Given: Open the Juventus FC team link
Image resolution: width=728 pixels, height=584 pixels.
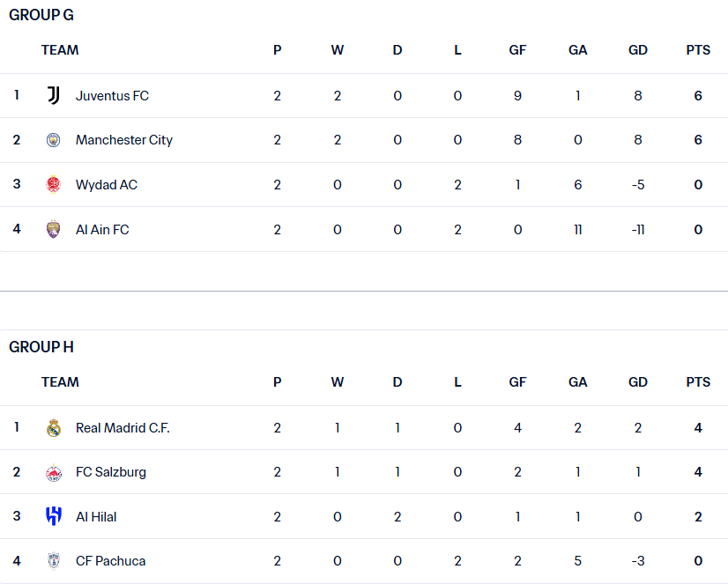Looking at the screenshot, I should 112,95.
